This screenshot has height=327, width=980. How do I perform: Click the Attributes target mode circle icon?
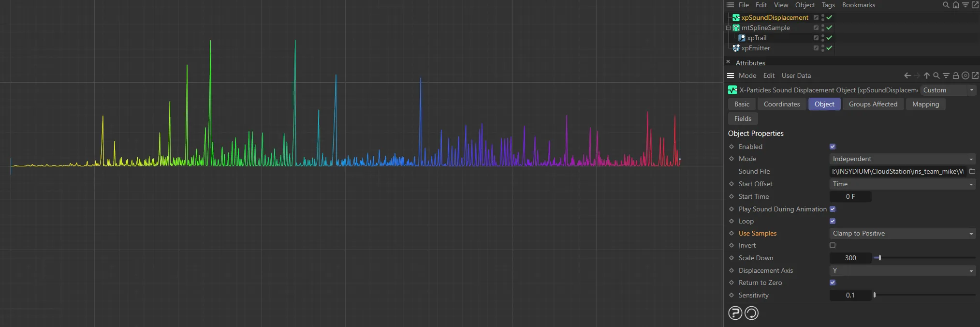coord(965,75)
